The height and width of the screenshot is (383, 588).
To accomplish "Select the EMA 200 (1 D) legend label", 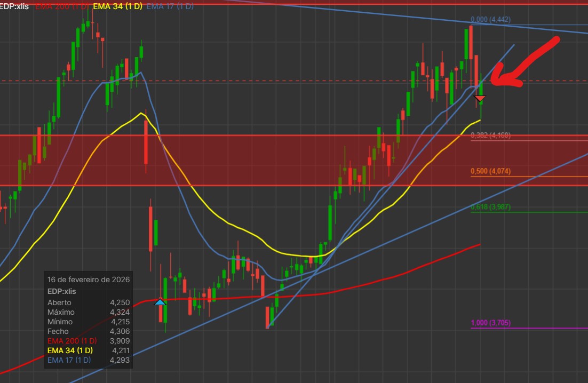I will click(62, 6).
